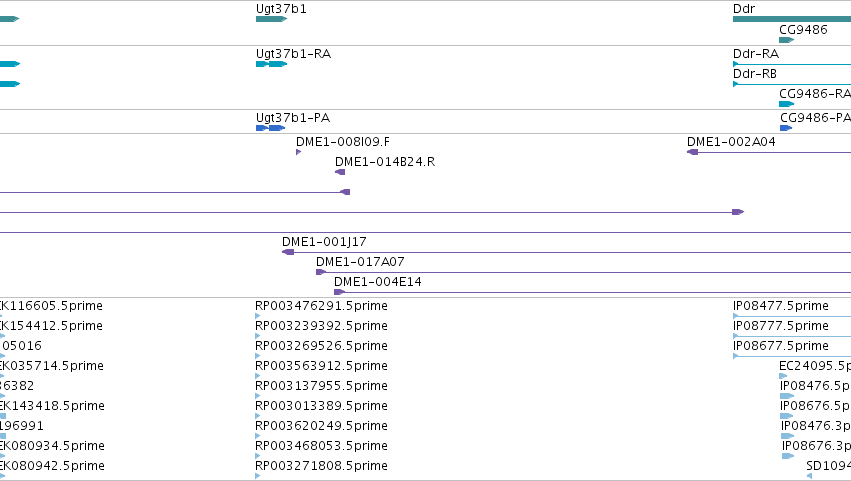The image size is (851, 481).
Task: Click the RP003137955.5prime EST label
Action: (x=321, y=386)
